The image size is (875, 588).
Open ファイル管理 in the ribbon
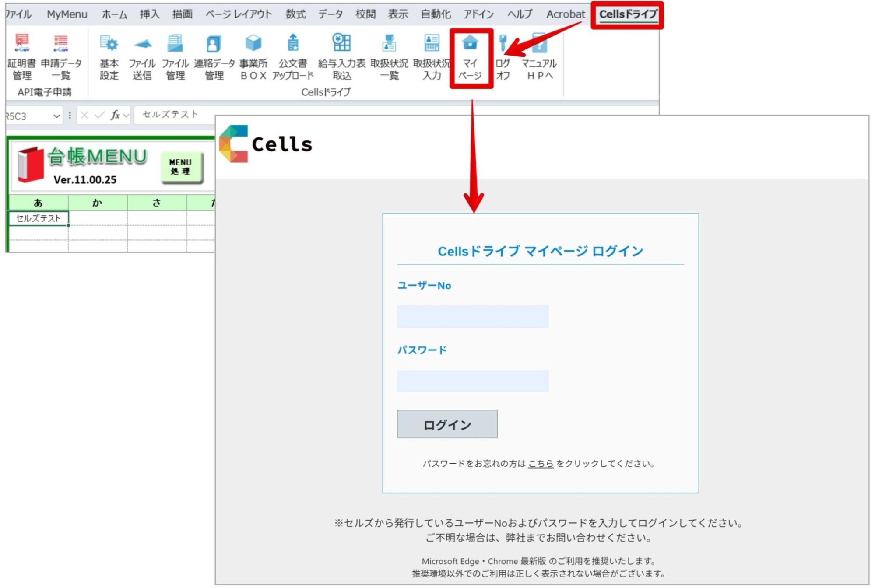click(x=175, y=57)
